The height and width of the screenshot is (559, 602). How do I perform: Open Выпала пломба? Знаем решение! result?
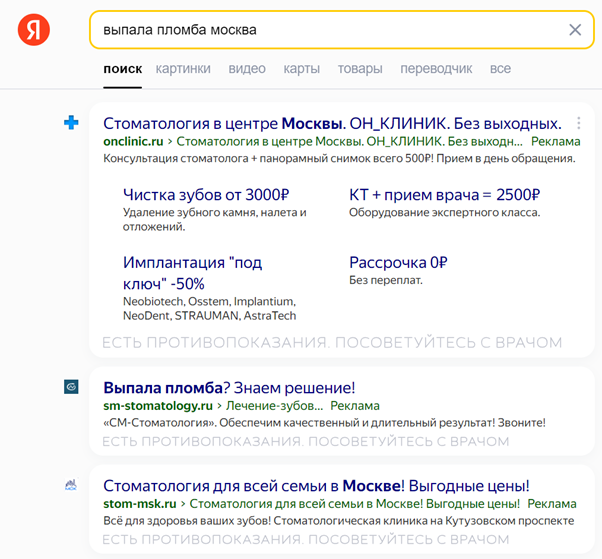tap(229, 387)
